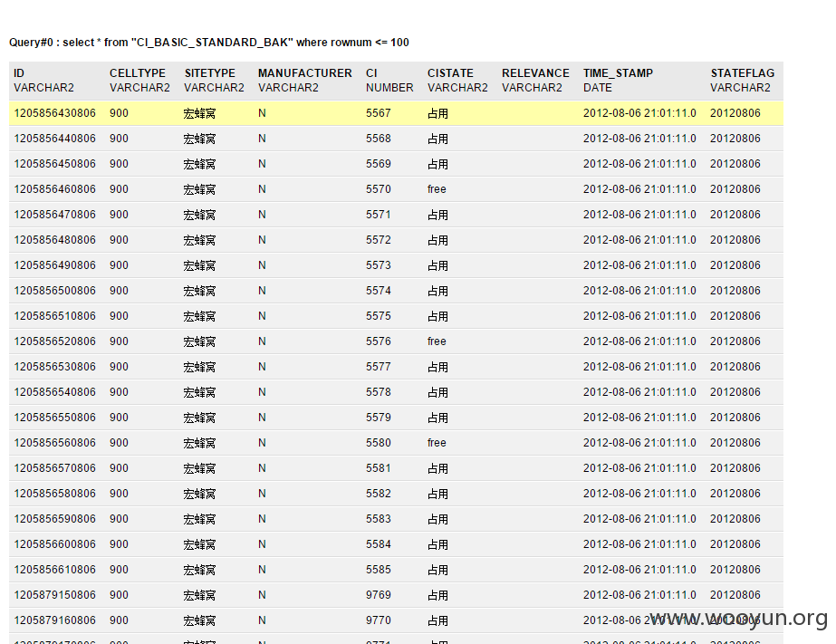Select the 占用 state in row 5567
Screen dimensions: 836x644
coord(437,113)
